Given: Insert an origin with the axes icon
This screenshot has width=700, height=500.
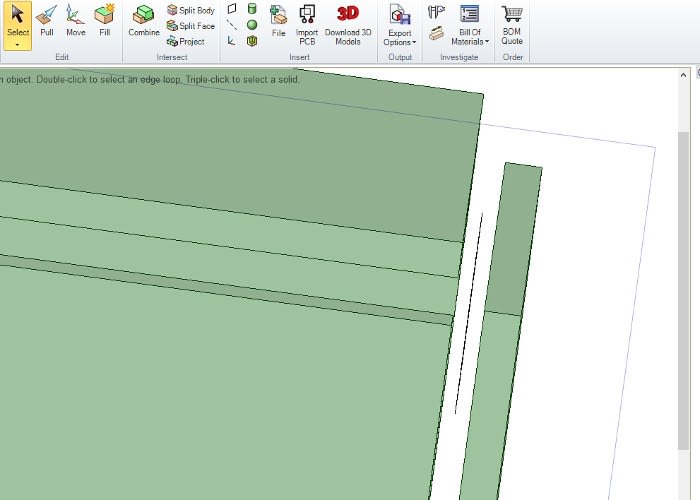Looking at the screenshot, I should click(231, 41).
